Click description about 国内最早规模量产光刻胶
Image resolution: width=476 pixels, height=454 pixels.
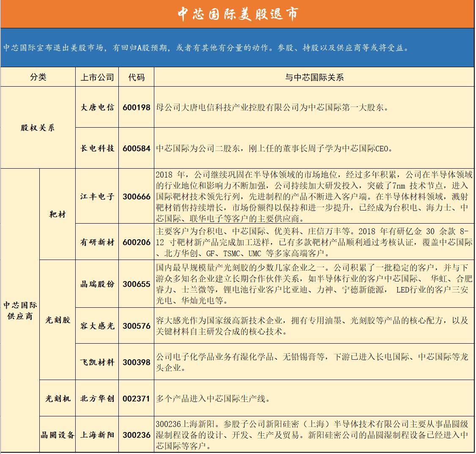pos(314,284)
